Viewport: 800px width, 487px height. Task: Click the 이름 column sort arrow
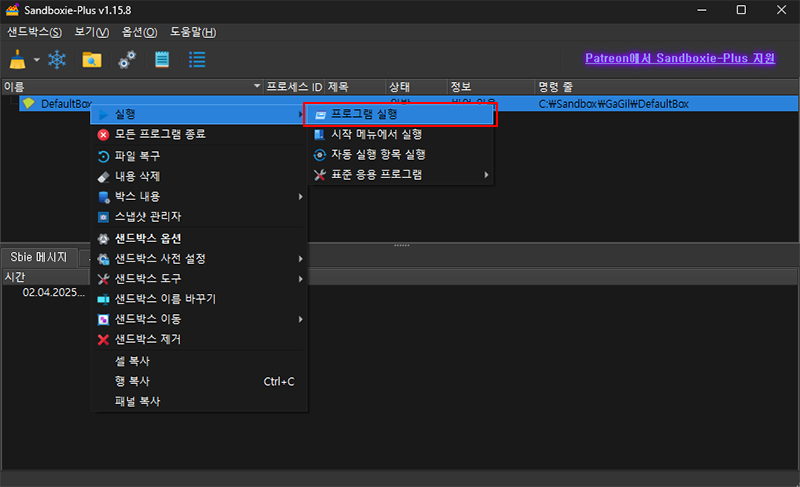(257, 87)
